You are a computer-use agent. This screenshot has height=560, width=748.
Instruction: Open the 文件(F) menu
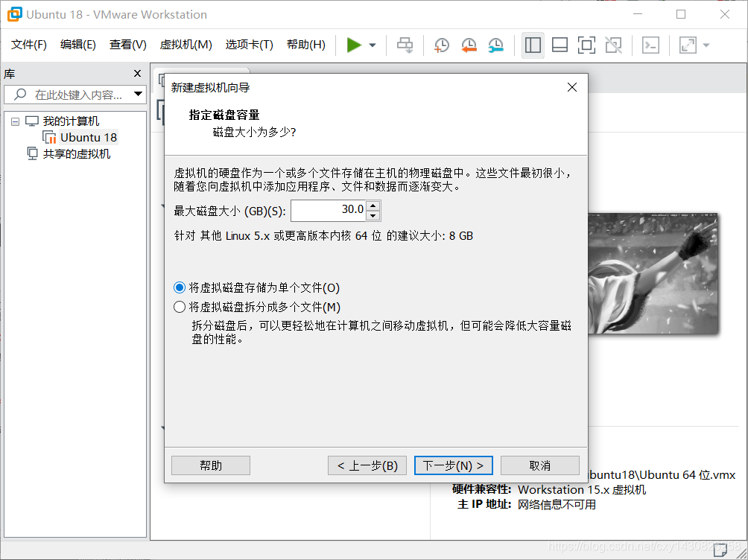28,45
